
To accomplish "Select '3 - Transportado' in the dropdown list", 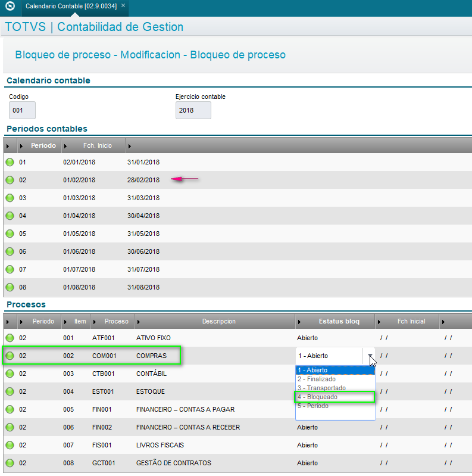I will pyautogui.click(x=335, y=388).
